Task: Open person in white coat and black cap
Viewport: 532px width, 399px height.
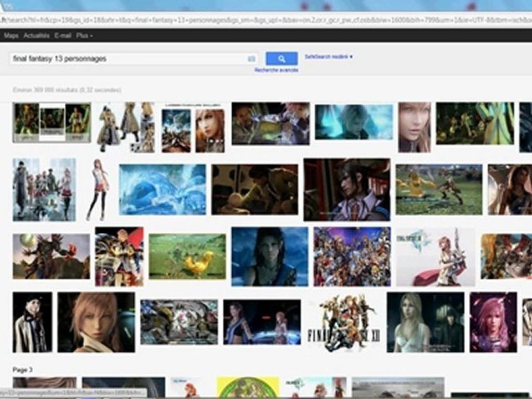Action: (32, 322)
